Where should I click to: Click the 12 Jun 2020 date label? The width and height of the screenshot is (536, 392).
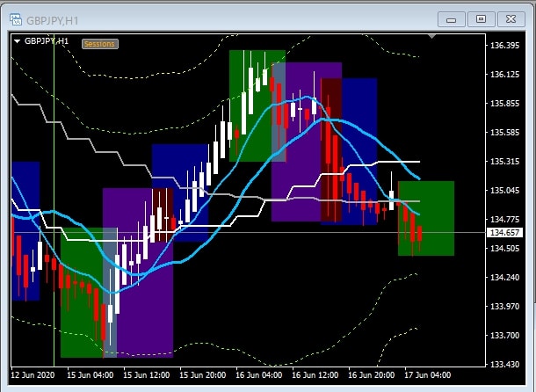click(33, 374)
